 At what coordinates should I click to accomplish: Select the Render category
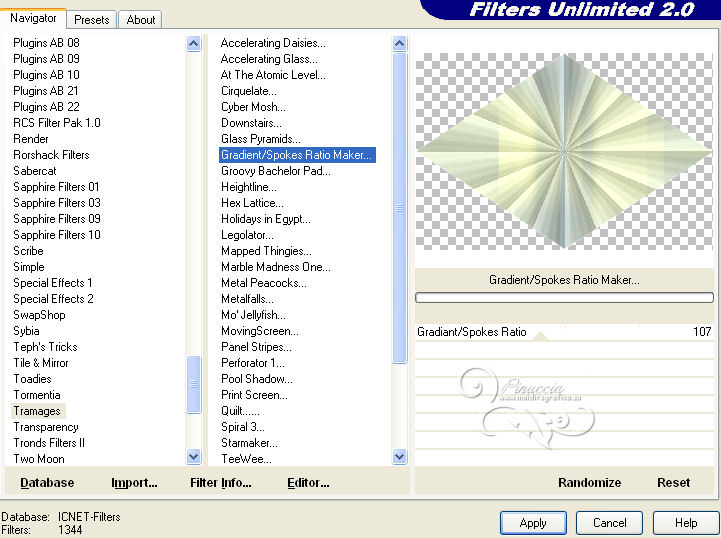coord(31,139)
